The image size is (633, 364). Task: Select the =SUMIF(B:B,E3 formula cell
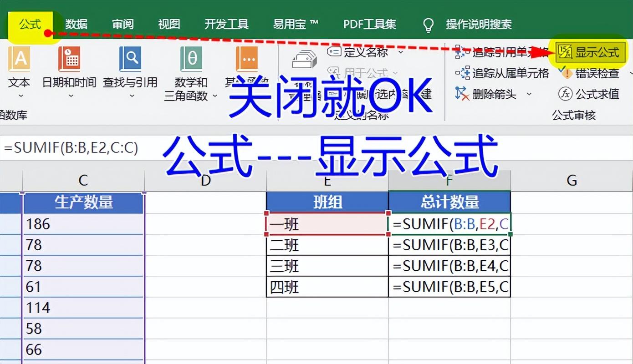(449, 245)
